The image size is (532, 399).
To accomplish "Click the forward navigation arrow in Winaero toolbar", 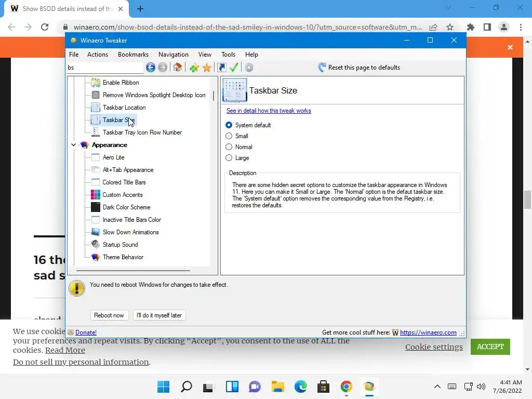I will [x=163, y=68].
